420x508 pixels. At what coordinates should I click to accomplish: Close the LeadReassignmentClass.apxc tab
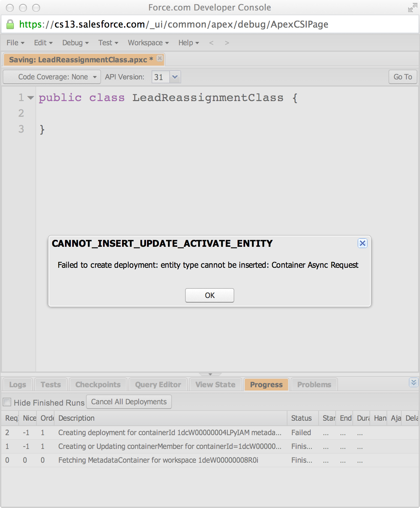pos(160,58)
